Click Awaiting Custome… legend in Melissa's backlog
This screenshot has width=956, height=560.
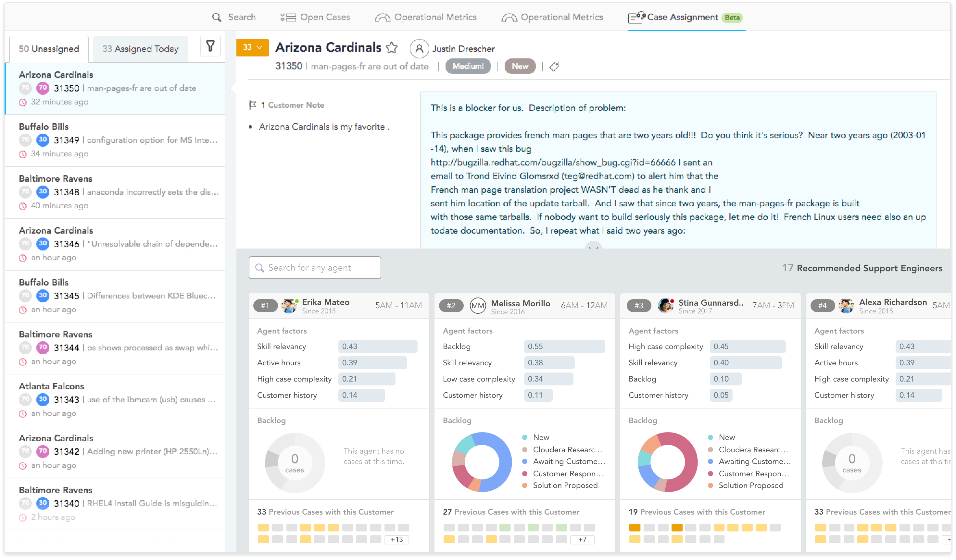[564, 462]
